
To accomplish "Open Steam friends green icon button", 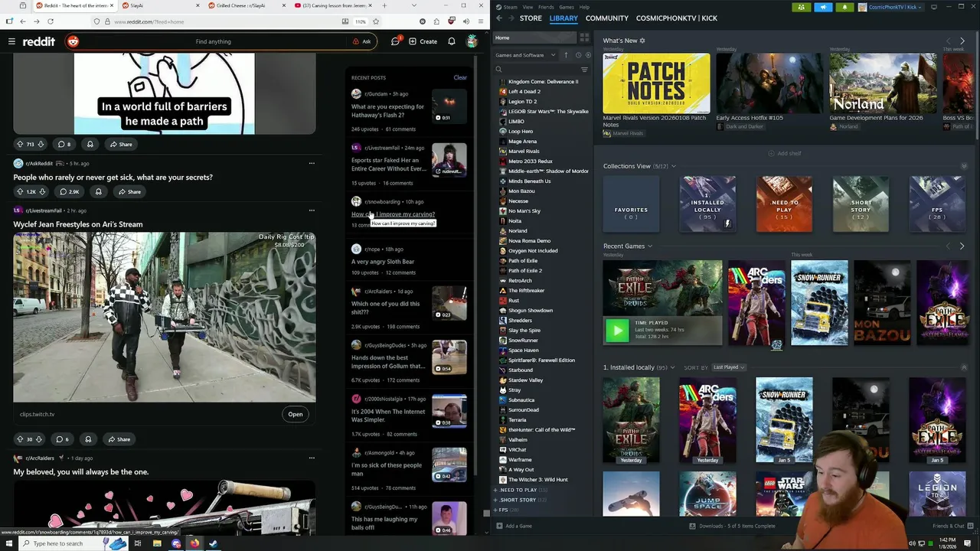I will coord(802,7).
